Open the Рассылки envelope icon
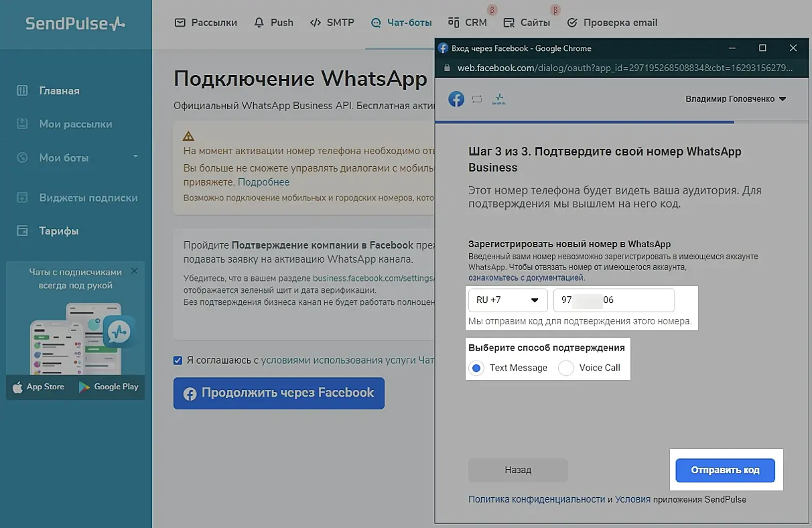The width and height of the screenshot is (812, 528). 180,22
